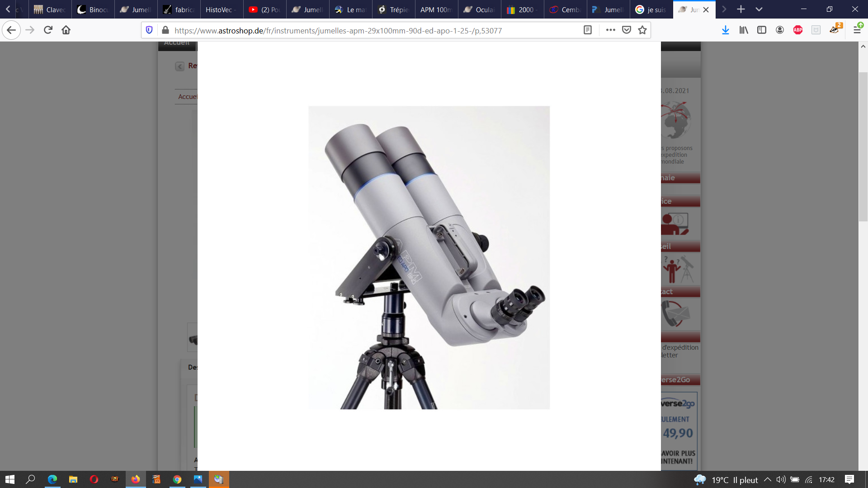Open the Library bookshelf icon
The image size is (868, 488).
click(x=744, y=30)
